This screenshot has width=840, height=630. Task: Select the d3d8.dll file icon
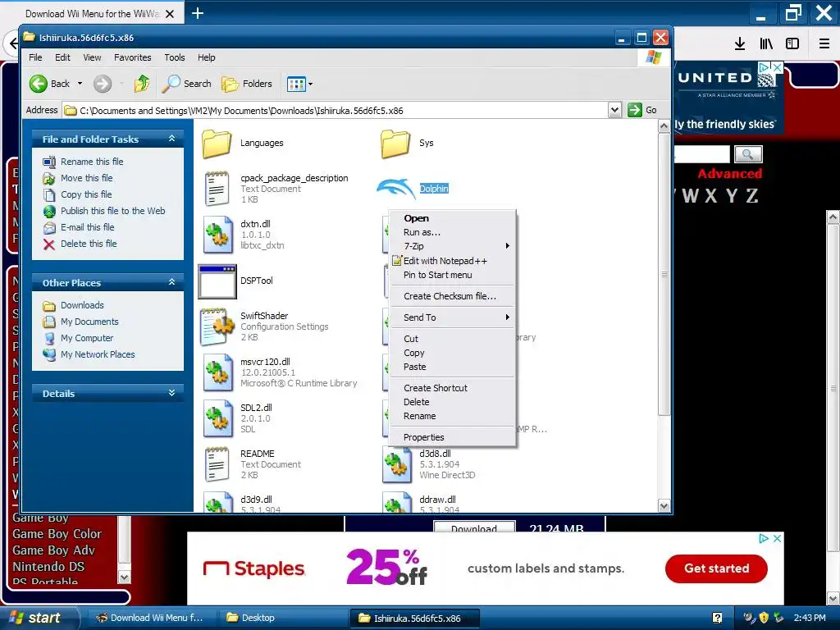(x=396, y=464)
